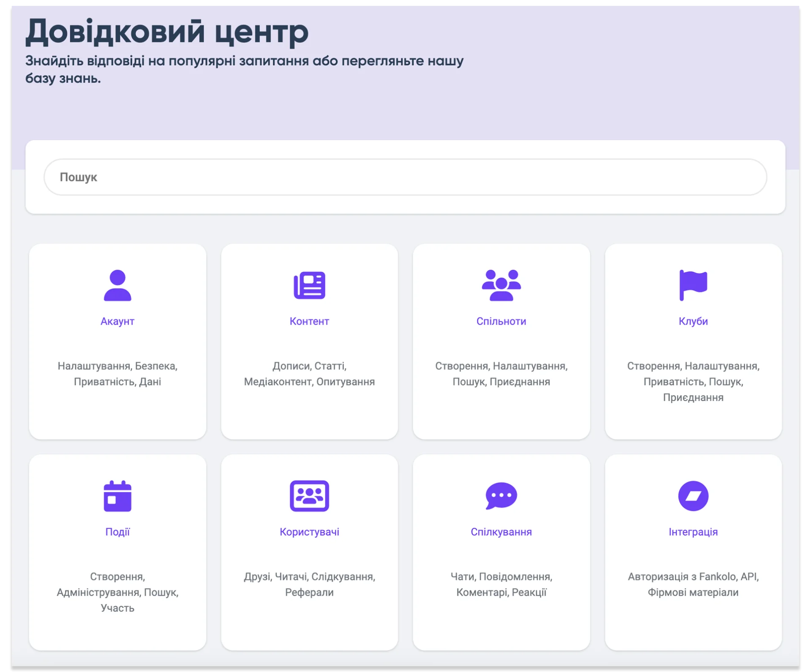Click the Контент newspaper icon
Screen dimensions: 811x672
tap(309, 285)
